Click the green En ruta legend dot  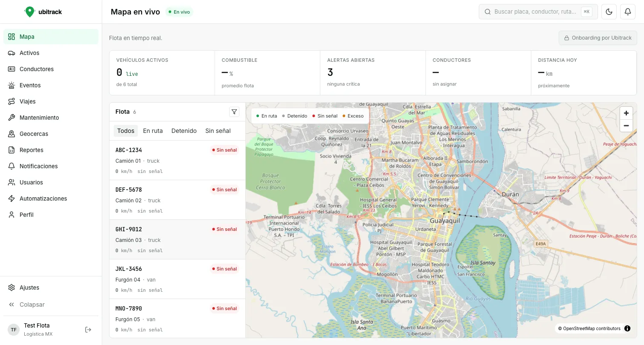[x=258, y=116]
